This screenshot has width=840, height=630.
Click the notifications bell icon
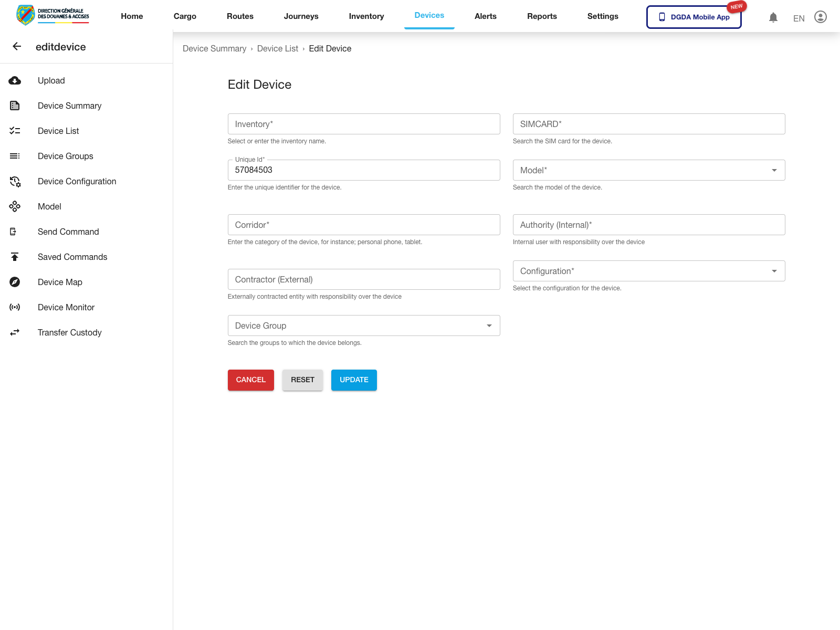[x=773, y=17]
